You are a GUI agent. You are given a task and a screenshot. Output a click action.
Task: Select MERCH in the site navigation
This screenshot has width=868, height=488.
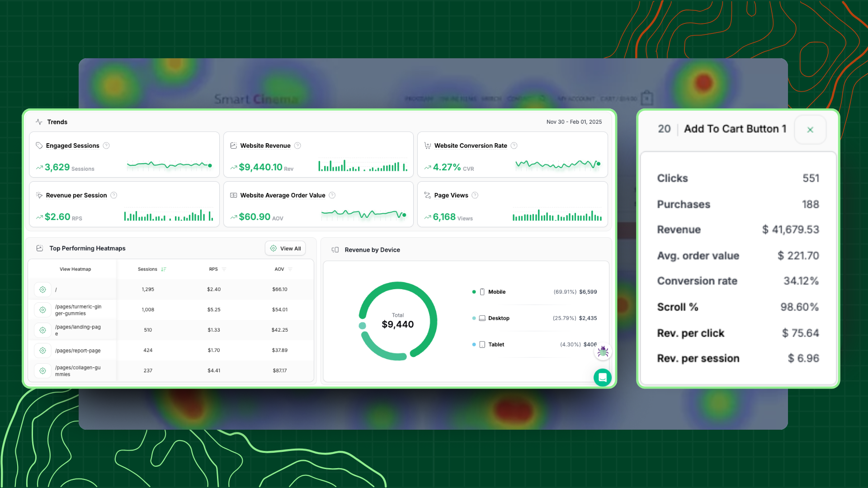tap(493, 99)
